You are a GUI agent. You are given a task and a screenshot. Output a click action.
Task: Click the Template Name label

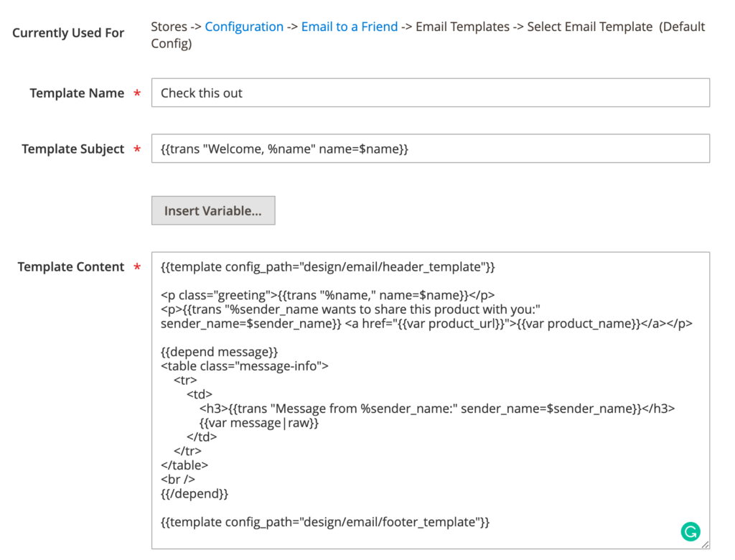point(78,93)
